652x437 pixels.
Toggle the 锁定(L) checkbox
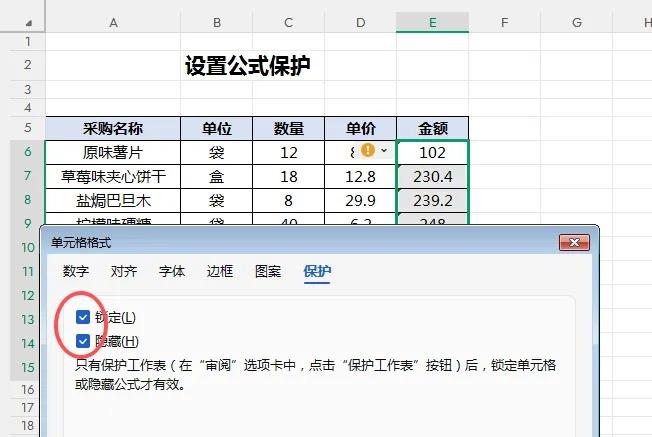coord(83,317)
